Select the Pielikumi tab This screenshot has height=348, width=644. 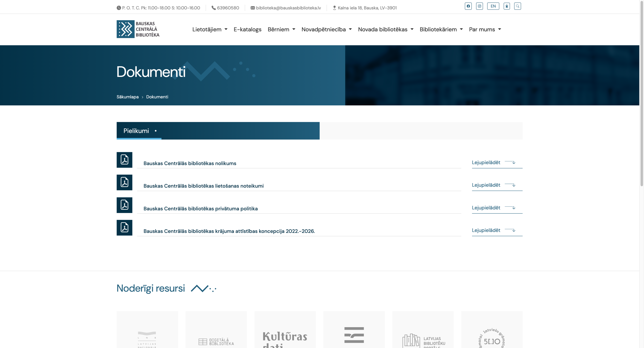click(x=136, y=131)
